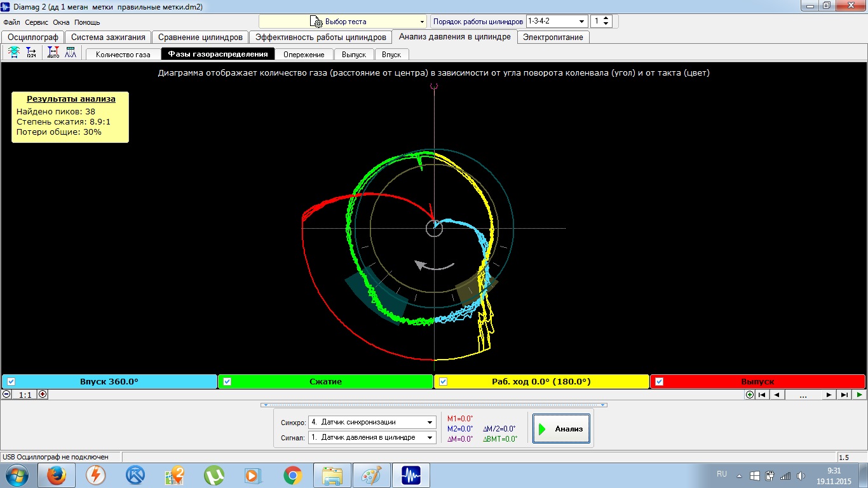The height and width of the screenshot is (488, 868).
Task: Click the network signal tray icon
Action: pyautogui.click(x=785, y=475)
